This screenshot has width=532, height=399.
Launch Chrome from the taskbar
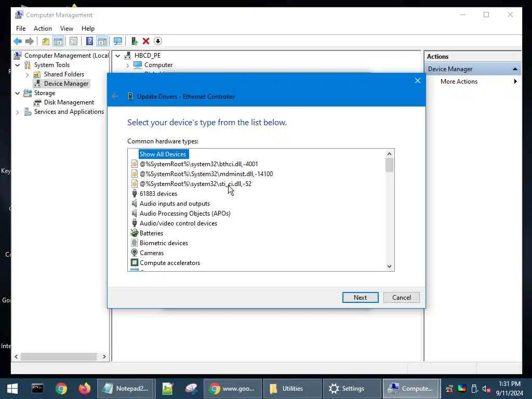(x=61, y=389)
